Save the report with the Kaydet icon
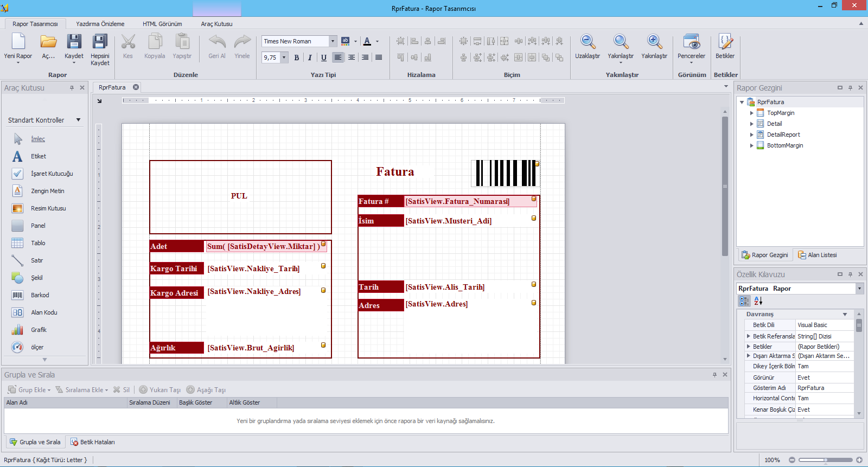Screen dimensions: 868x467 (74, 42)
